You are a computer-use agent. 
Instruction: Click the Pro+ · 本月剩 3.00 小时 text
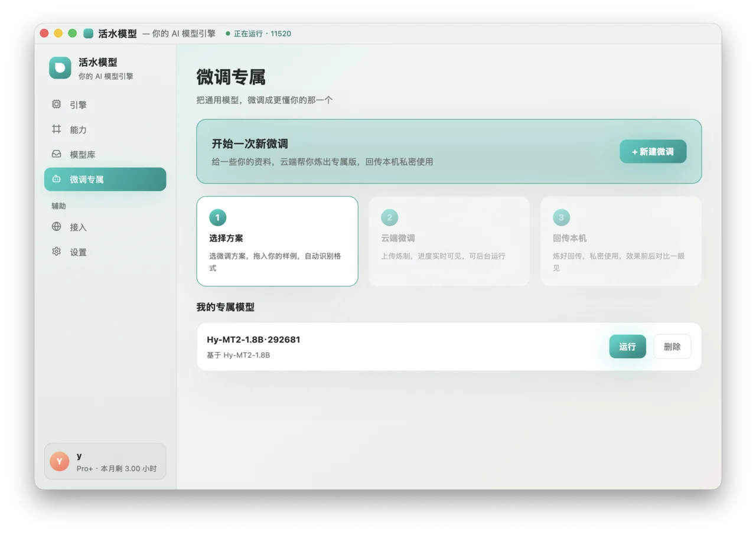pyautogui.click(x=116, y=468)
